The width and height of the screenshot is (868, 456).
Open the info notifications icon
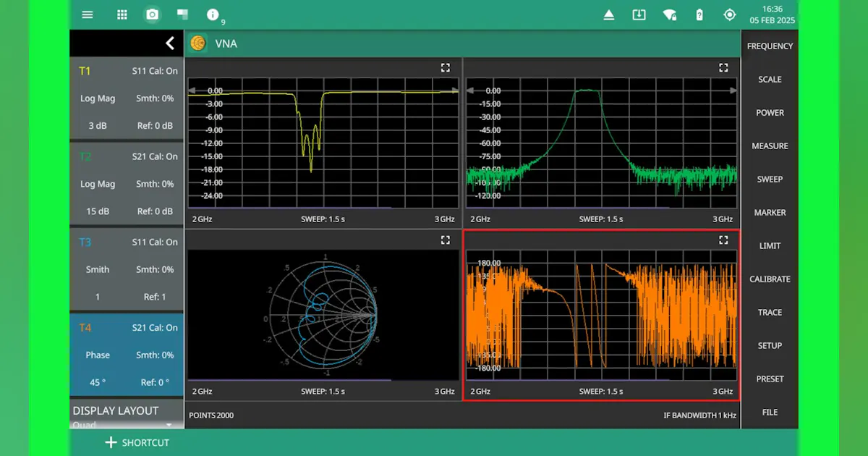[x=213, y=14]
